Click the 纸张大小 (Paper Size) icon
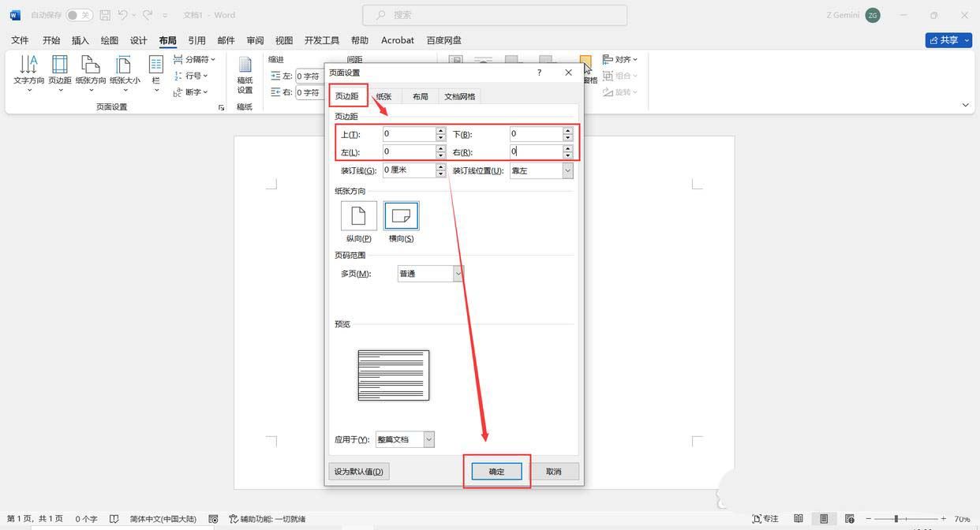The image size is (980, 530). 123,73
